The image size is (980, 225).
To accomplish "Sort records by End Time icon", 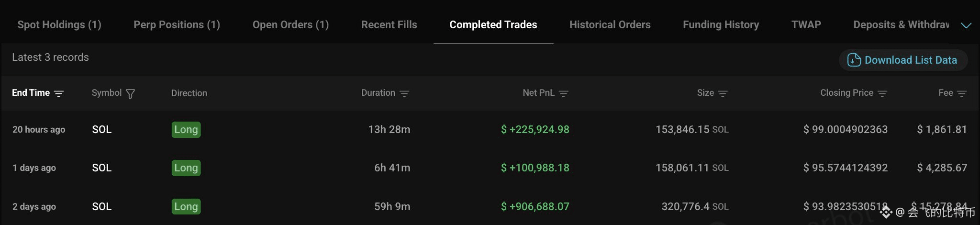I will point(59,93).
